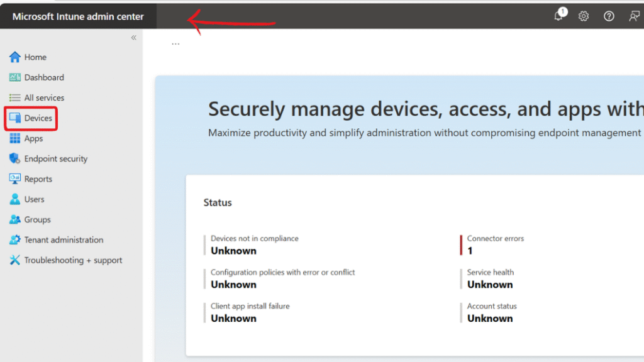
Task: Open Troubleshooting + support label
Action: pos(73,260)
